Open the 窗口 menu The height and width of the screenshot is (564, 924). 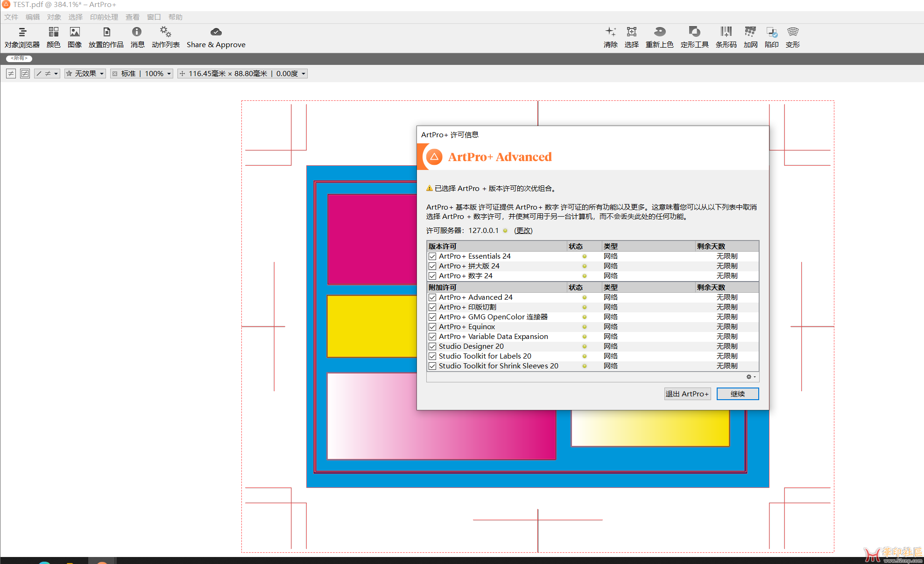(154, 17)
